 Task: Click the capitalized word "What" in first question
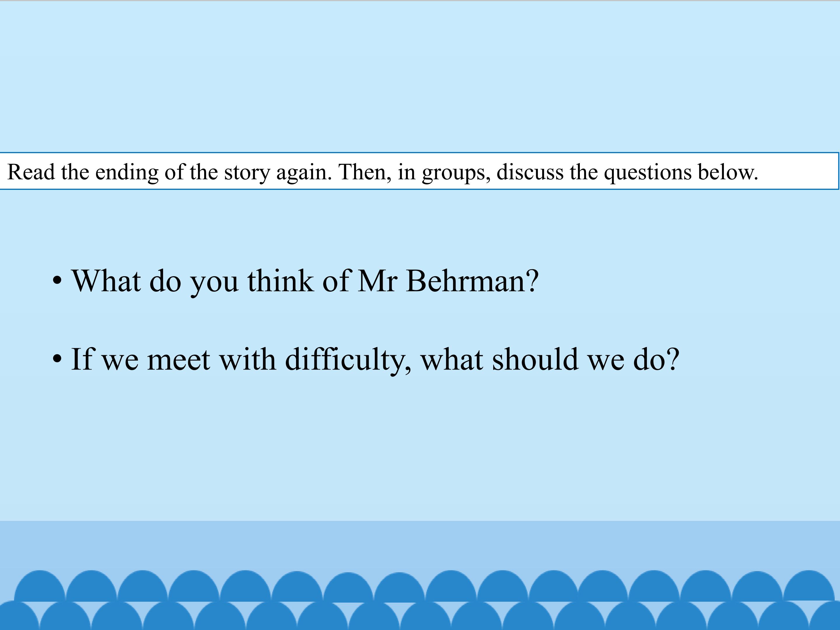click(106, 281)
